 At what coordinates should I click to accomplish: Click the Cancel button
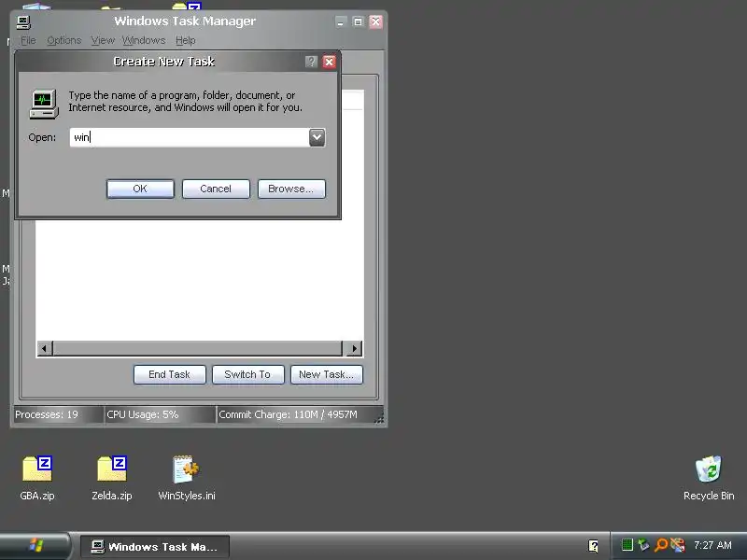point(216,189)
